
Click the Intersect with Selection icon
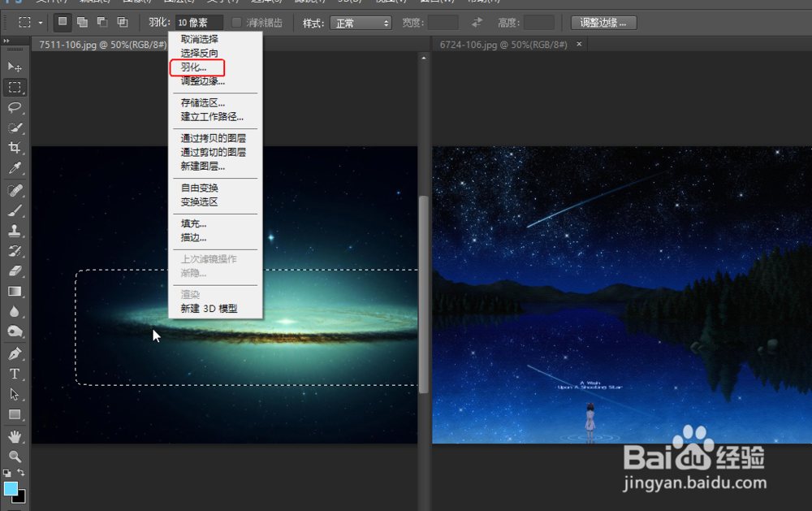[x=123, y=22]
